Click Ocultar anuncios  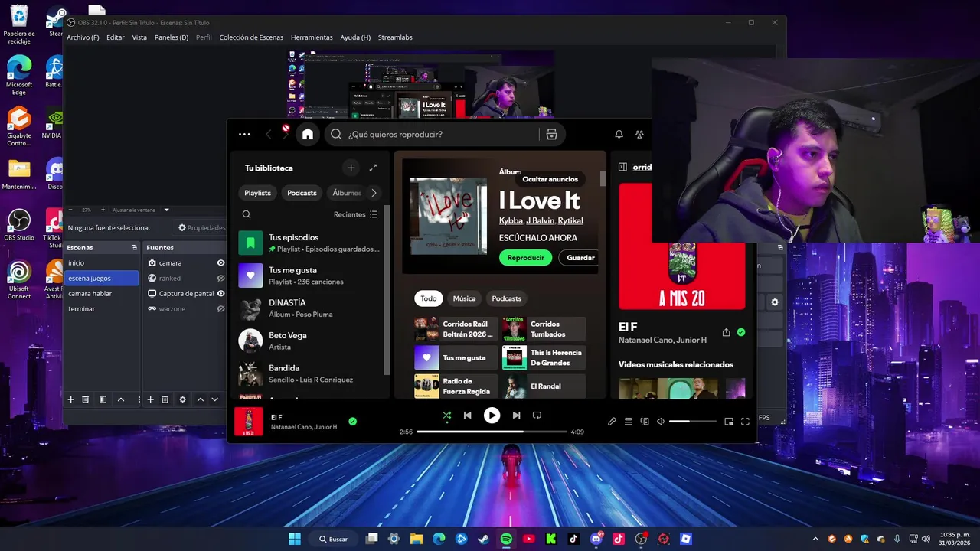(550, 179)
